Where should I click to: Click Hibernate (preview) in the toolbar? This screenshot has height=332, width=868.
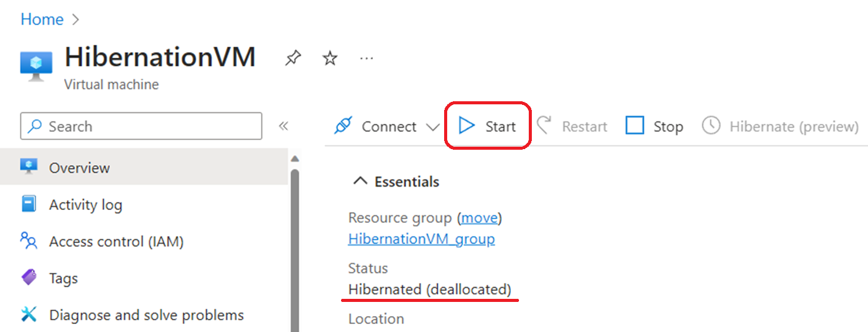(x=780, y=126)
